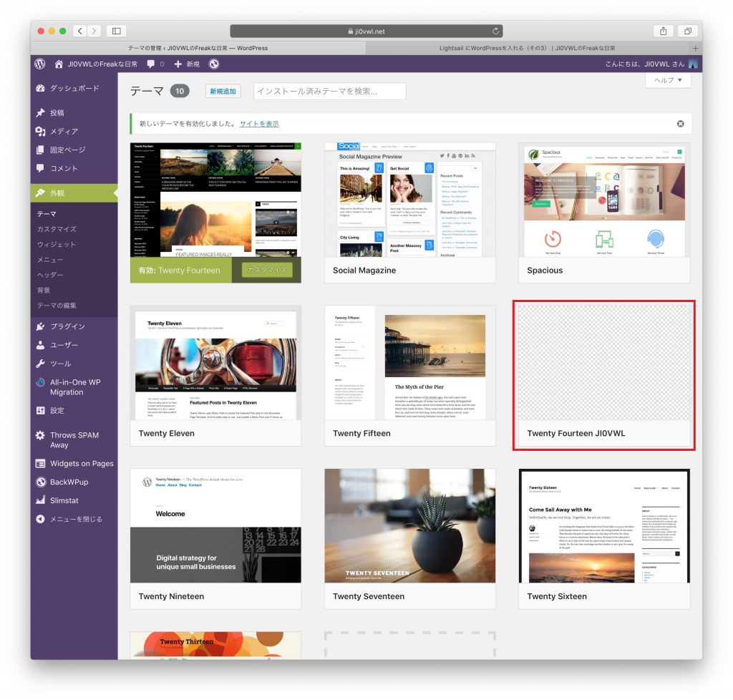Click the BackWPup icon
This screenshot has width=733, height=700.
41,482
